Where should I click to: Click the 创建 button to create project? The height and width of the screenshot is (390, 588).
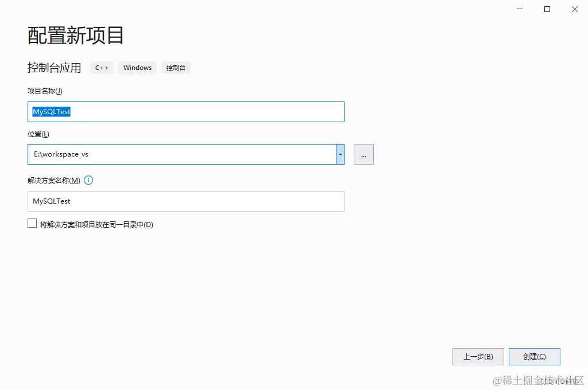[x=534, y=356]
